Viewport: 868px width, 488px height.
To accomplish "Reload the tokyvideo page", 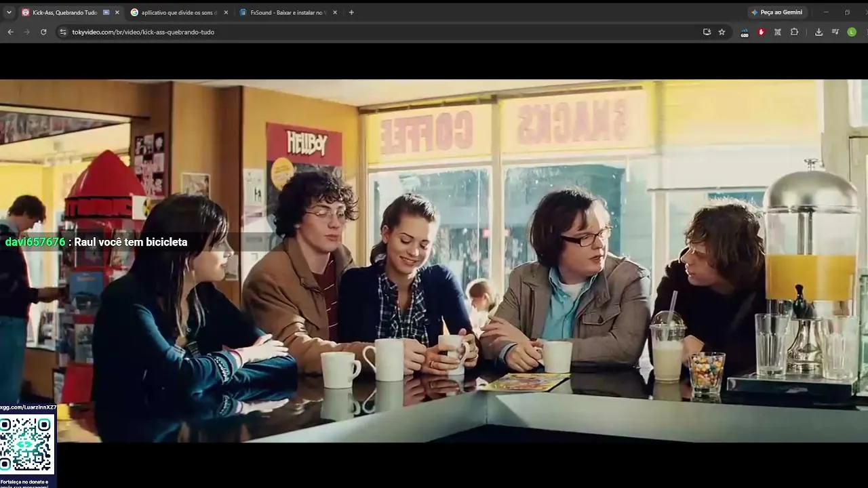I will point(43,32).
